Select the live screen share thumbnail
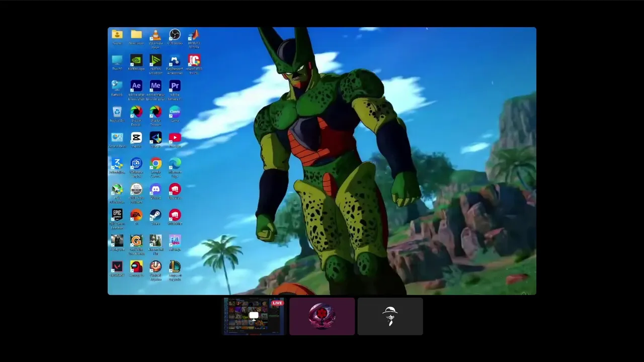Viewport: 644px width, 362px height. pos(254,316)
